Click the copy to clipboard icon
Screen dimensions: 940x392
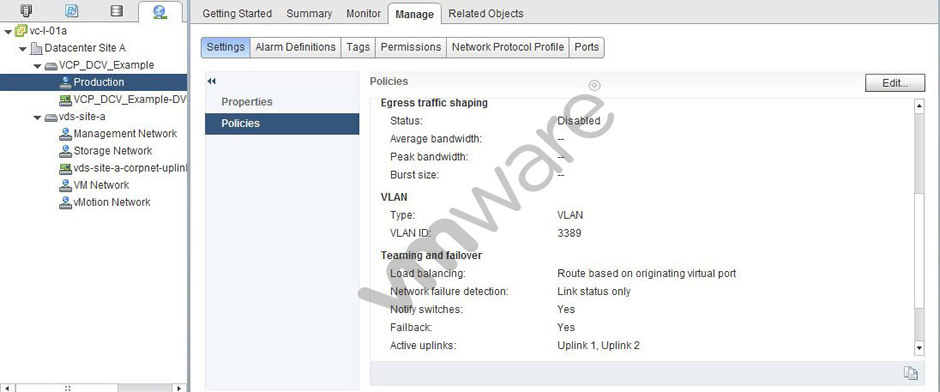[911, 373]
